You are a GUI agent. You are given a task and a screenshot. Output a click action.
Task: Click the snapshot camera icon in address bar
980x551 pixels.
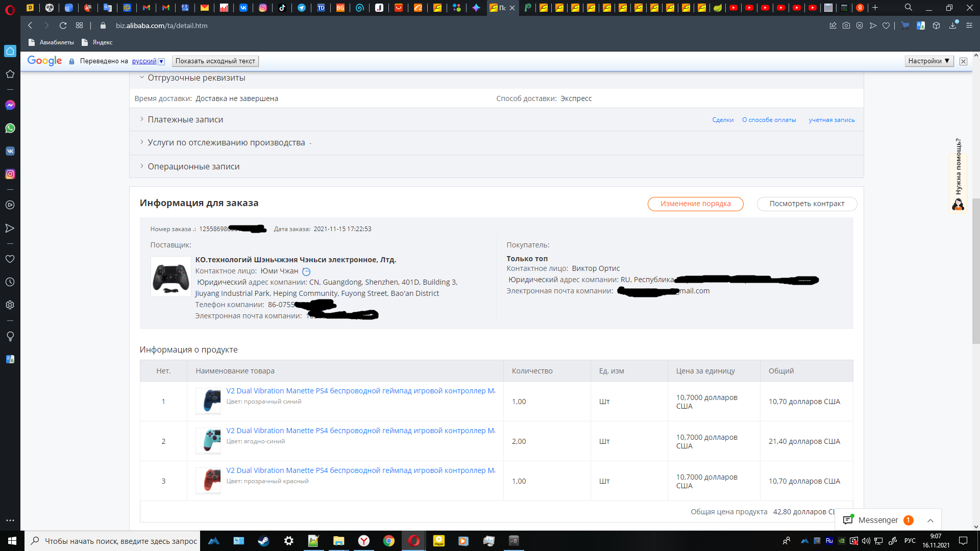[x=846, y=26]
